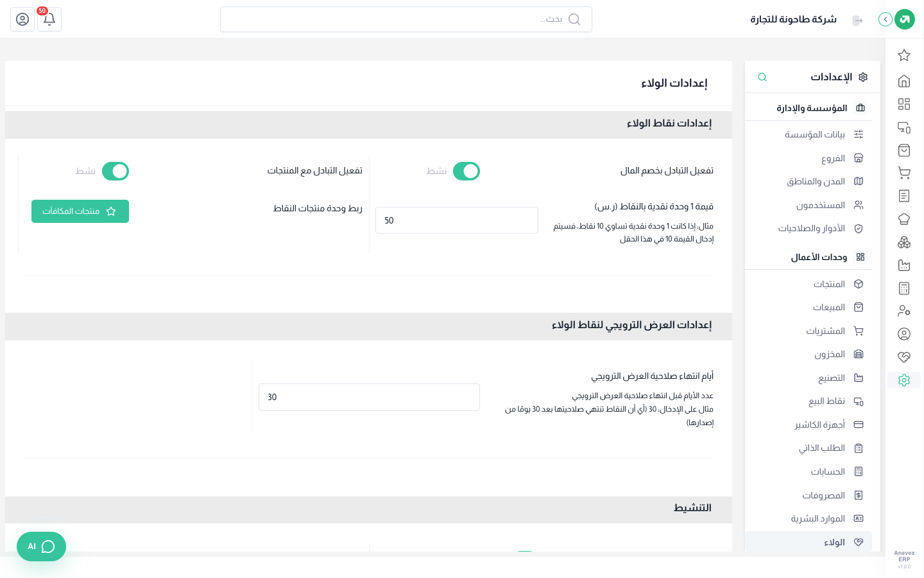Open المنتجات in the settings menu
Image resolution: width=924 pixels, height=578 pixels.
tap(809, 284)
